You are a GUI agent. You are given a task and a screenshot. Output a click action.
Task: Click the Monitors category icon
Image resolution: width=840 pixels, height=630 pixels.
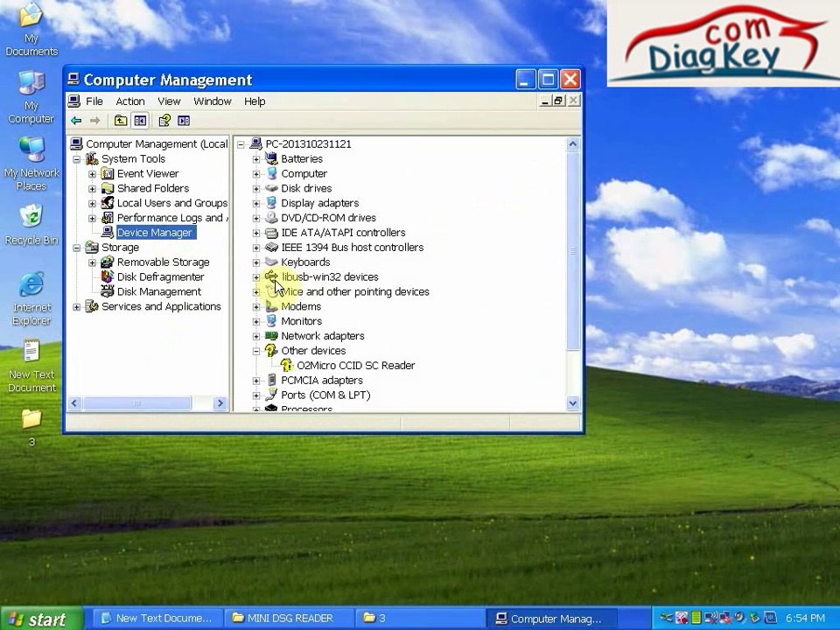click(x=271, y=321)
